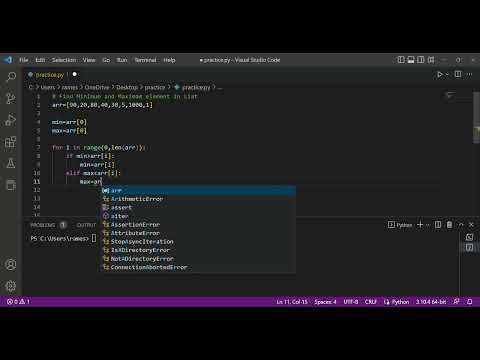This screenshot has width=480, height=360.
Task: Change line endings via CRLF
Action: click(x=371, y=302)
